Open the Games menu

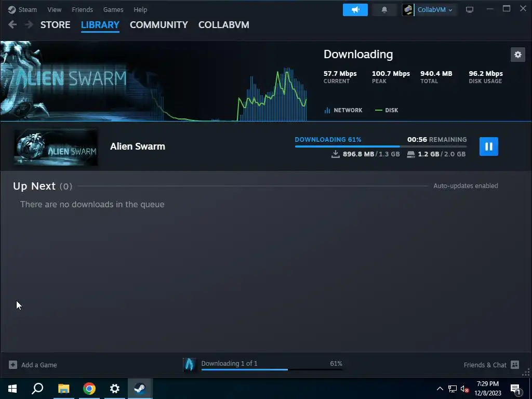113,9
